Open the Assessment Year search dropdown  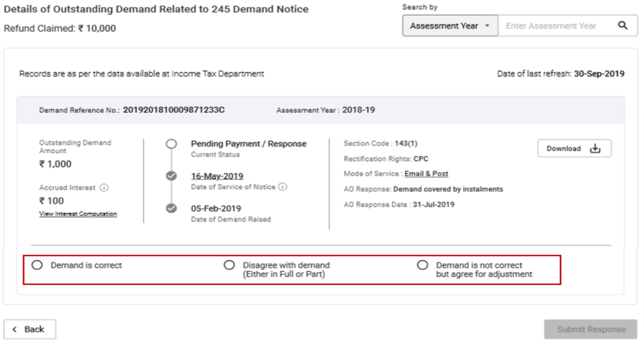(449, 25)
